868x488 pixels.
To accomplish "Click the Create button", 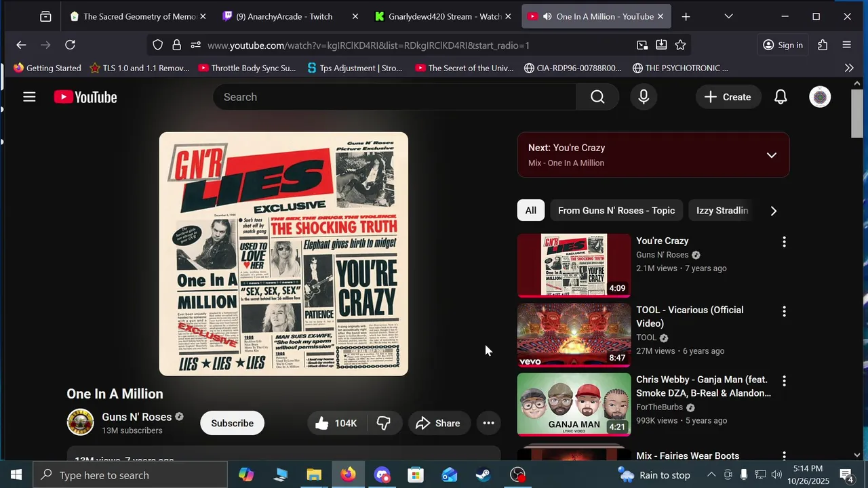I will click(728, 97).
